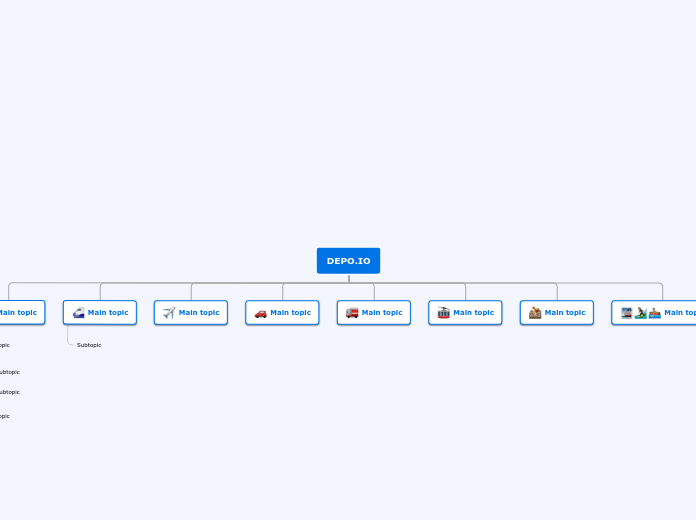Click the cityscape picture icon
696x520 pixels.
(626, 313)
